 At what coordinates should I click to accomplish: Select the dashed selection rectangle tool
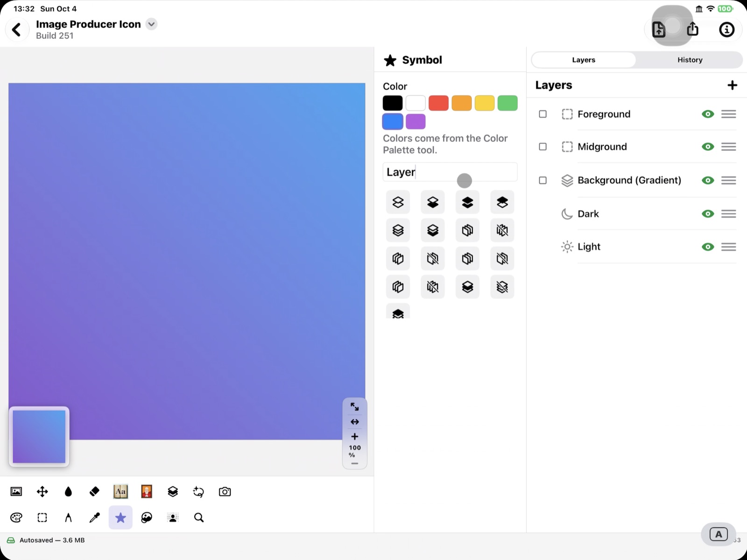42,517
